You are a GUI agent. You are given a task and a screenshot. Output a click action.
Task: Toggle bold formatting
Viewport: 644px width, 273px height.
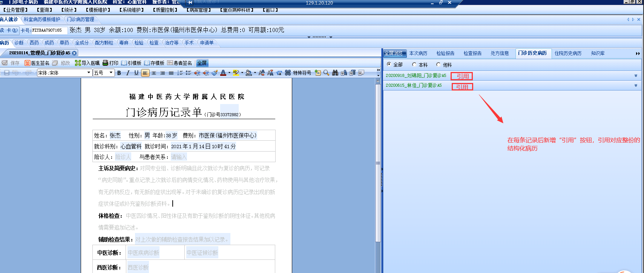coord(119,73)
